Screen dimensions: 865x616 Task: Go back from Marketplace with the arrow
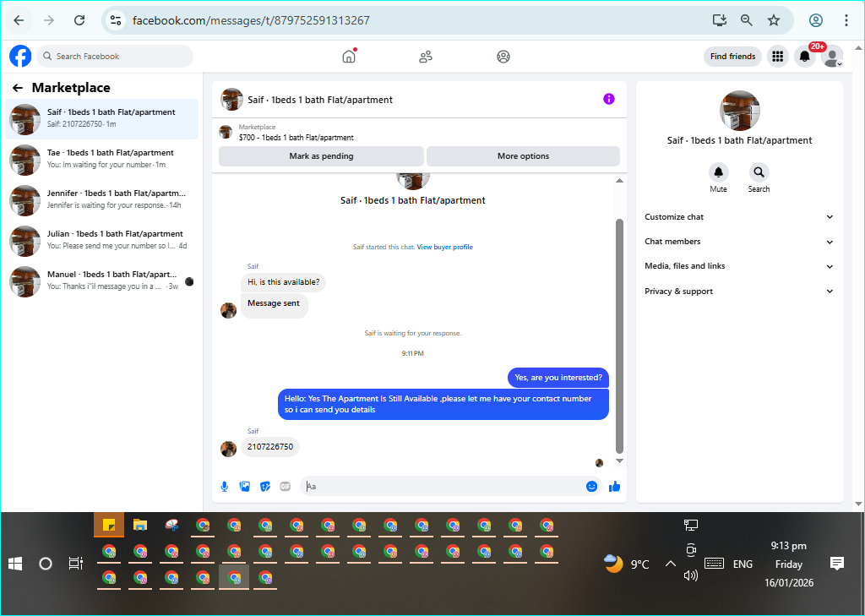click(x=18, y=88)
